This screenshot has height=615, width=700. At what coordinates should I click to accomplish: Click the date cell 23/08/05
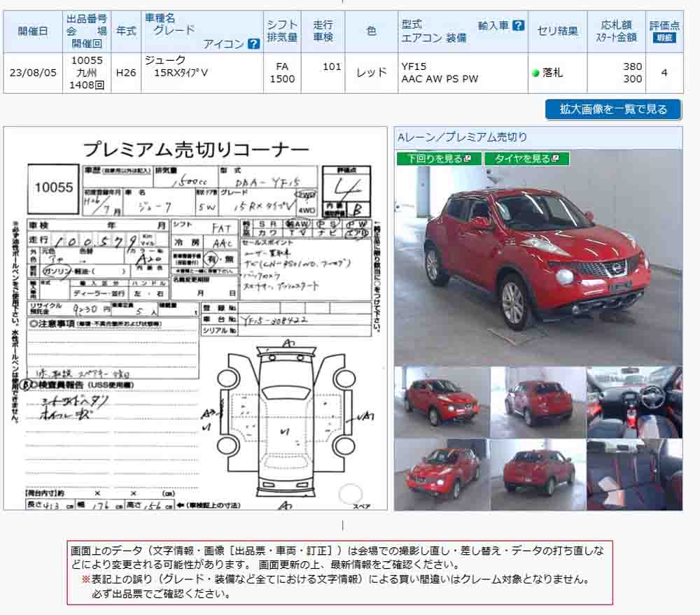(x=33, y=73)
